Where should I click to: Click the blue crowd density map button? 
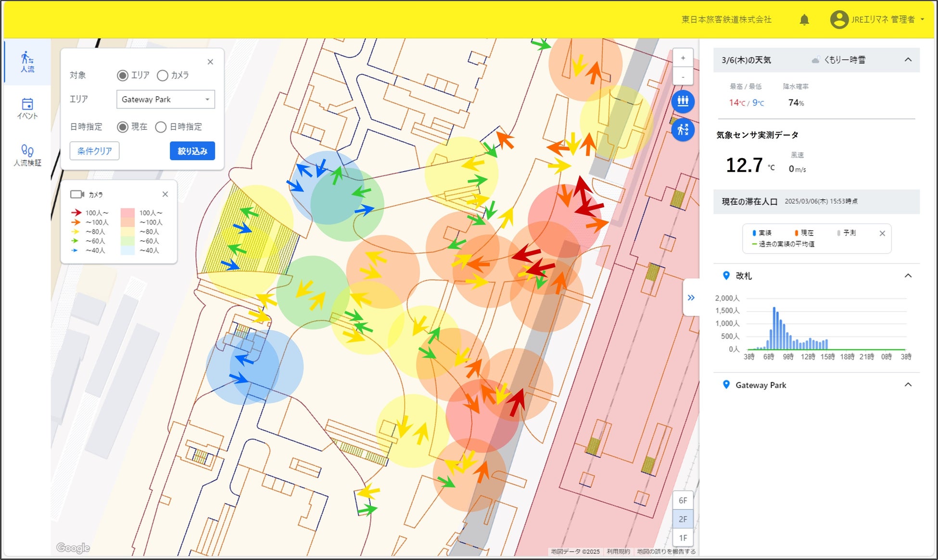pos(683,101)
